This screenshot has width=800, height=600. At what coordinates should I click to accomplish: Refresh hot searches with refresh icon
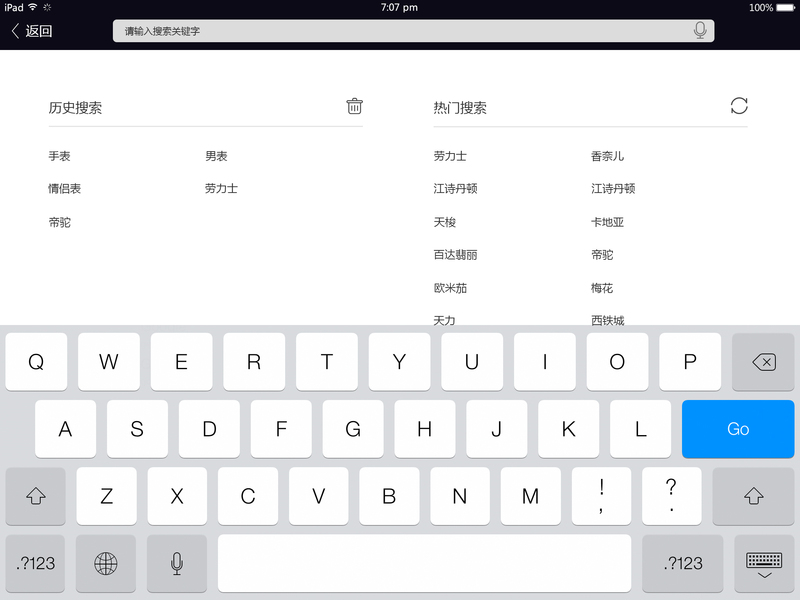point(739,106)
